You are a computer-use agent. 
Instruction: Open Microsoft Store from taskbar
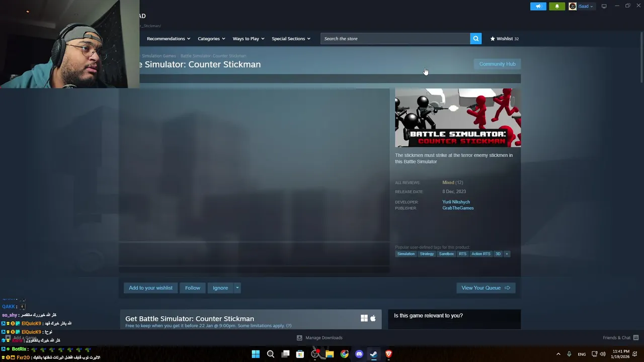point(300,354)
